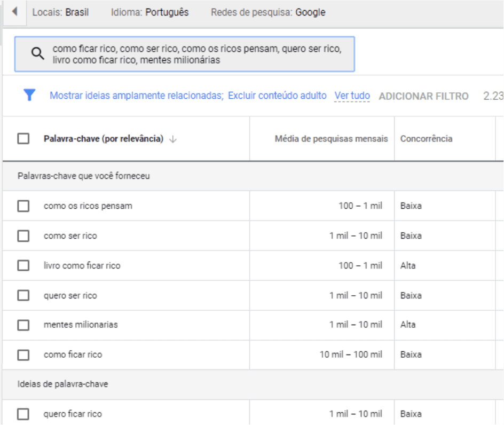Click the search magnifier icon
The width and height of the screenshot is (504, 425).
37,53
